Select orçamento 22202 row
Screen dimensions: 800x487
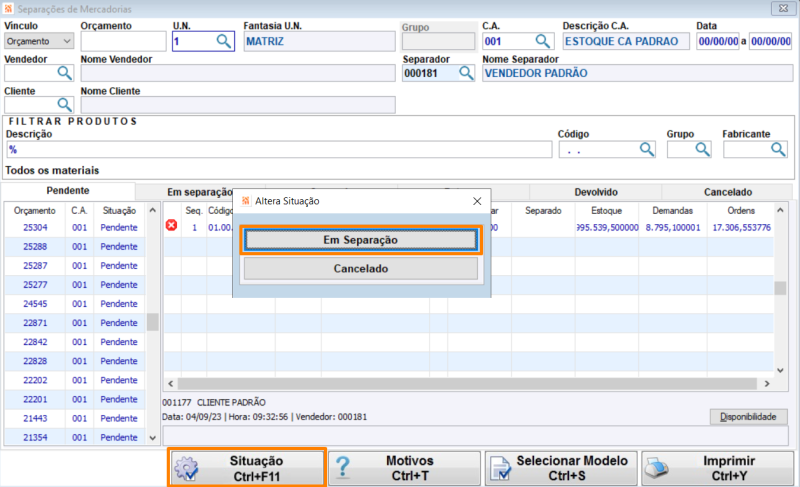point(75,380)
